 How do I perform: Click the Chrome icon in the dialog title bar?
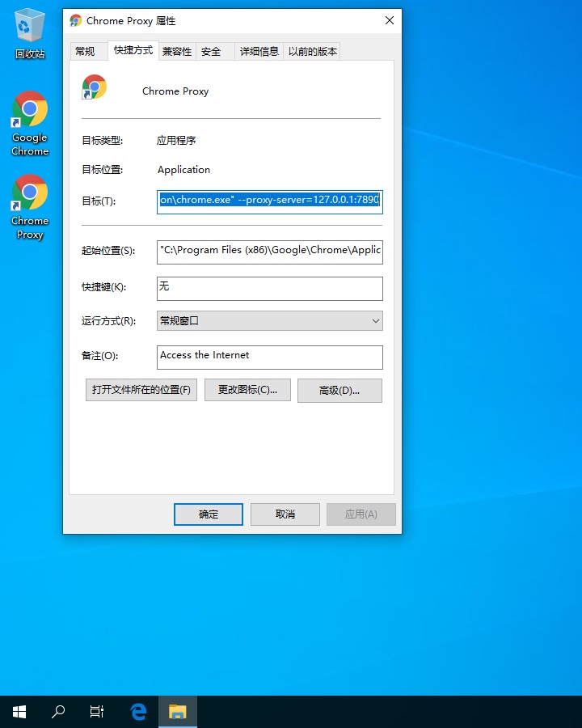pos(75,21)
